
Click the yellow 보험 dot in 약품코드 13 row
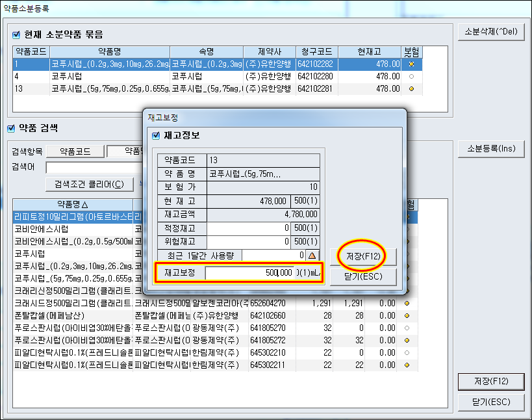[x=411, y=89]
